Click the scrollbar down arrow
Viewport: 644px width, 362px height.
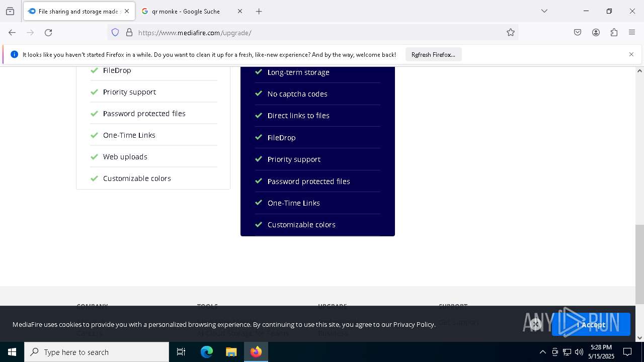[x=639, y=338]
